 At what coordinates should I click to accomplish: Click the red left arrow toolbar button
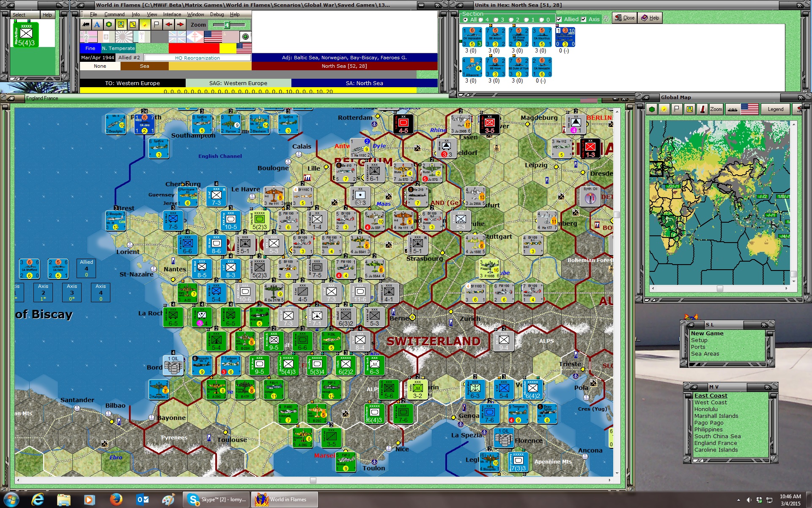(169, 25)
